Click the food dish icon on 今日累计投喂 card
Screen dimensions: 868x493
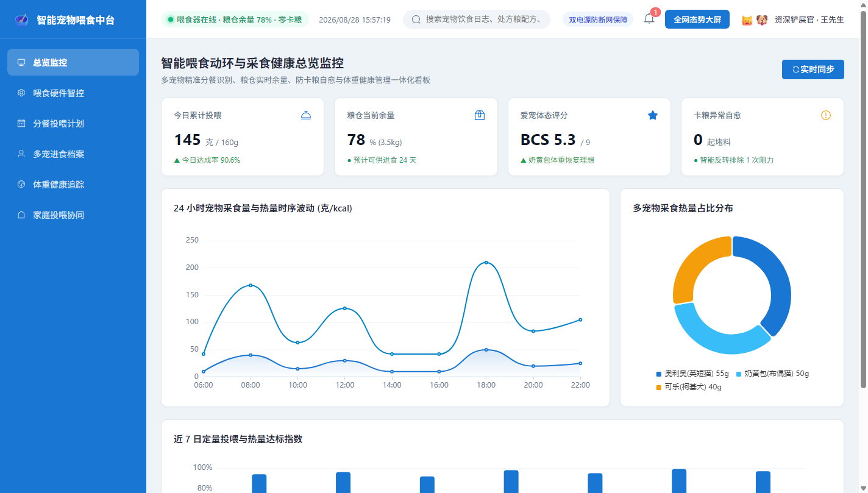coord(306,115)
